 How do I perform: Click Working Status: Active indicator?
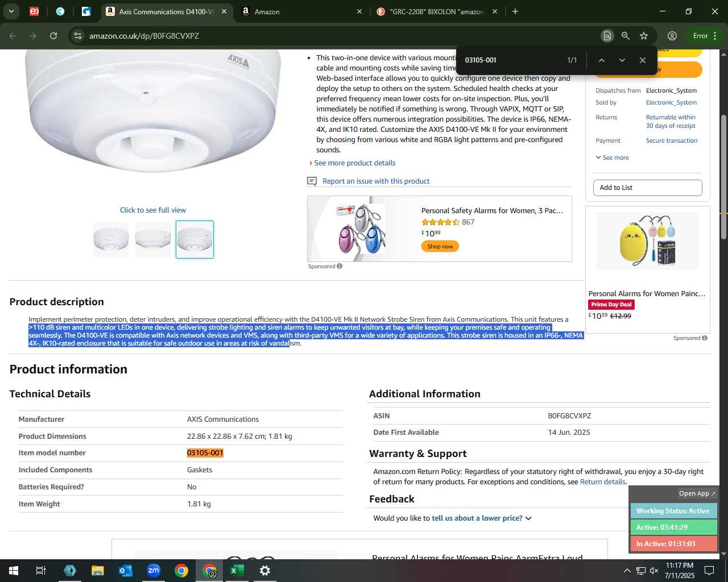[x=673, y=511]
